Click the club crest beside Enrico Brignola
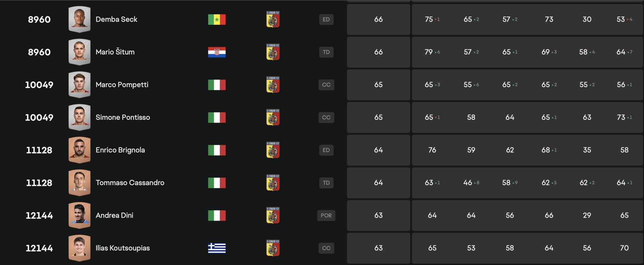The height and width of the screenshot is (265, 644). click(x=273, y=150)
